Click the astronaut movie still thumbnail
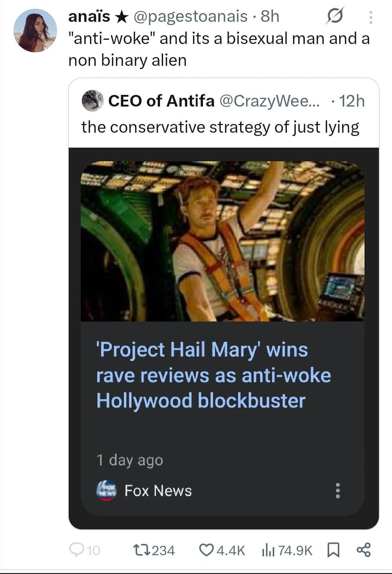The height and width of the screenshot is (574, 392). (x=222, y=241)
